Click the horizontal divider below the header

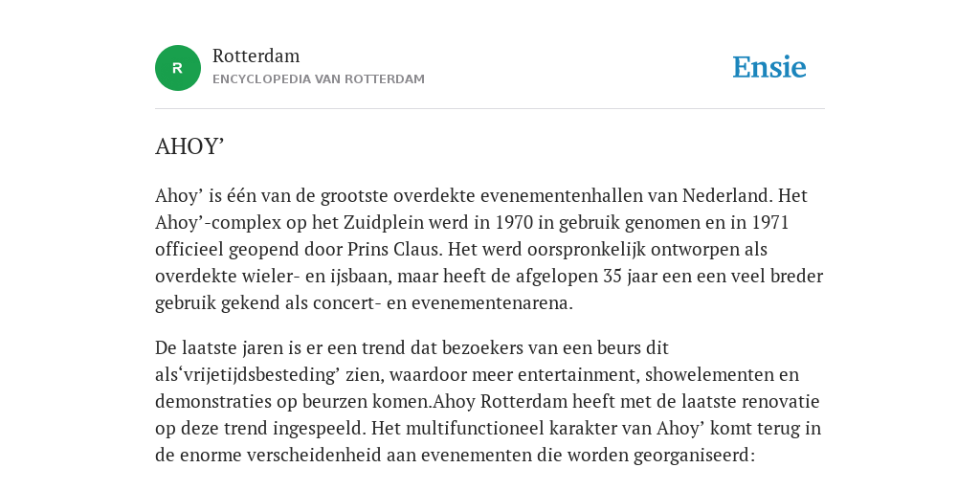[490, 109]
